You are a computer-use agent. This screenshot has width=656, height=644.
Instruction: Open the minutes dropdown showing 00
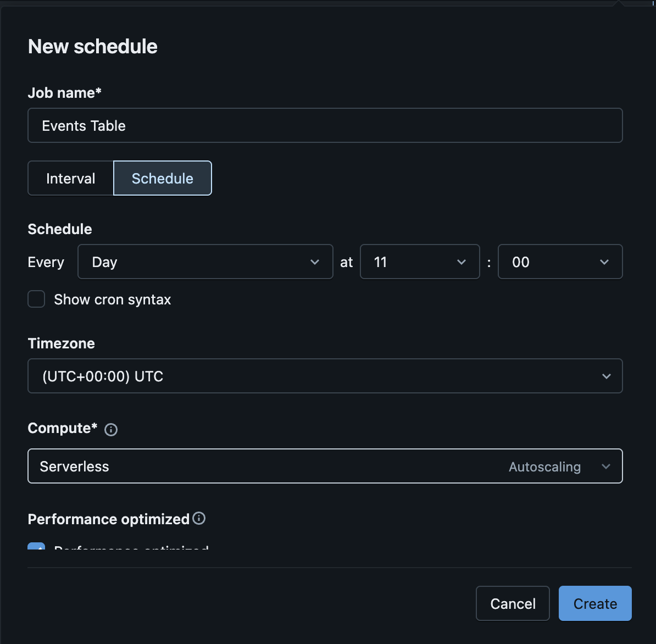coord(560,262)
